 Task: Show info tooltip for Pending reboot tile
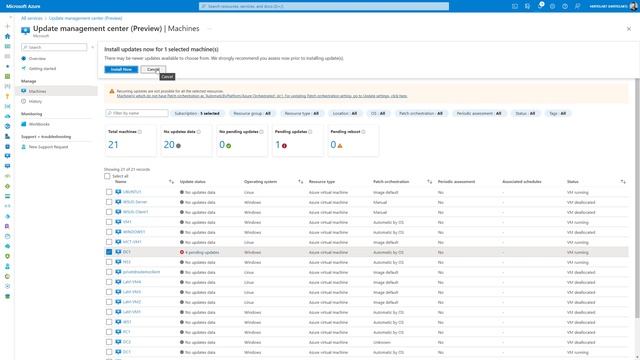tap(363, 132)
